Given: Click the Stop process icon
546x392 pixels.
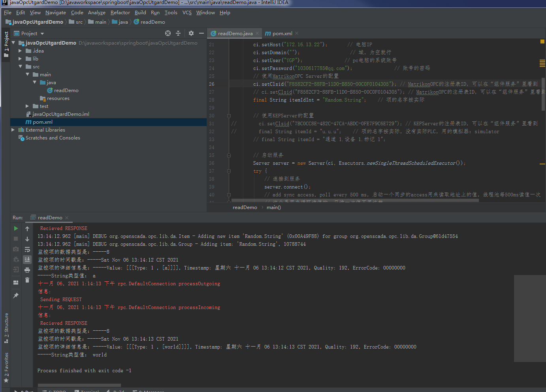Looking at the screenshot, I should pyautogui.click(x=15, y=238).
